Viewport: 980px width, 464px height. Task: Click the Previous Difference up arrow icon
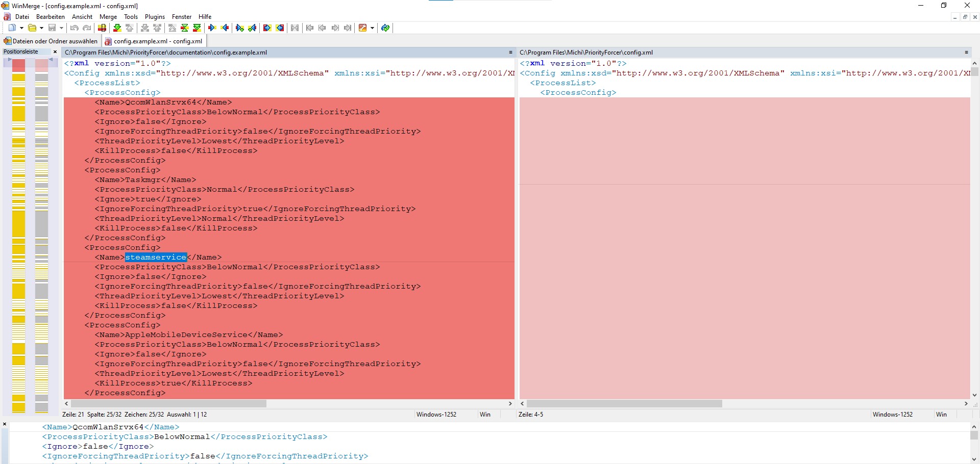(130, 28)
